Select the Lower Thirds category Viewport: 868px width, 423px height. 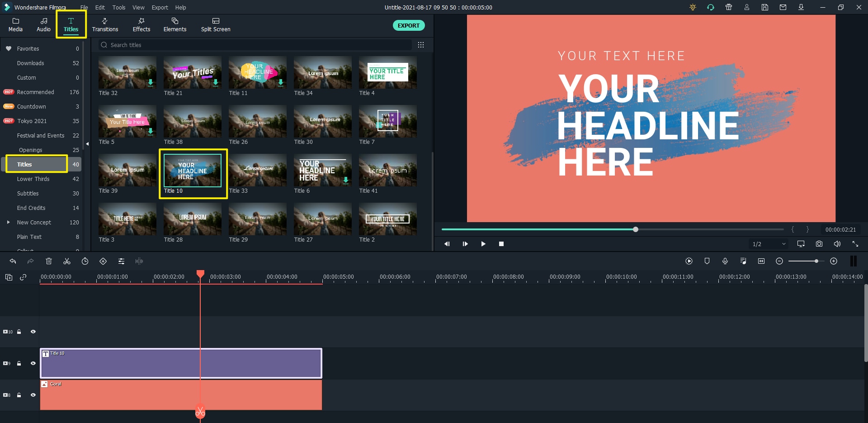click(41, 179)
